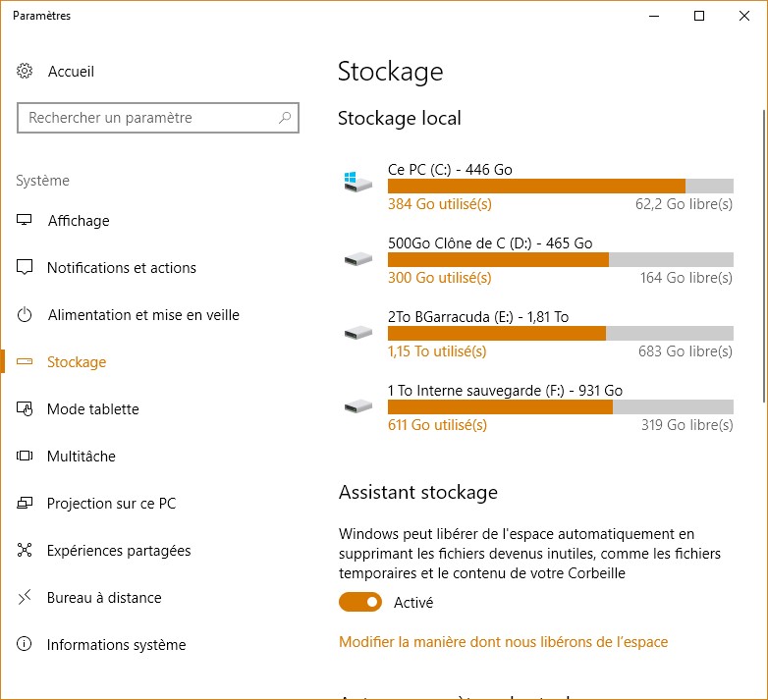Click the Rechercher un paramètre search field
The width and height of the screenshot is (768, 700).
point(147,118)
